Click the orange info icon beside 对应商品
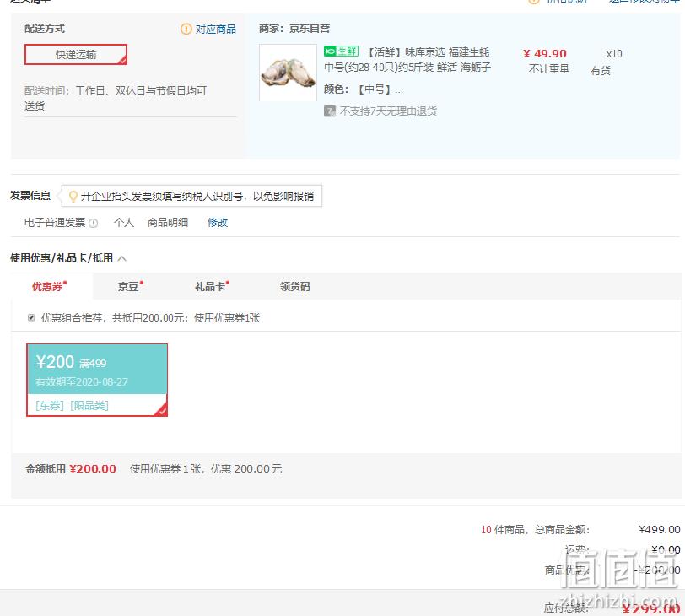The width and height of the screenshot is (685, 616). 186,30
